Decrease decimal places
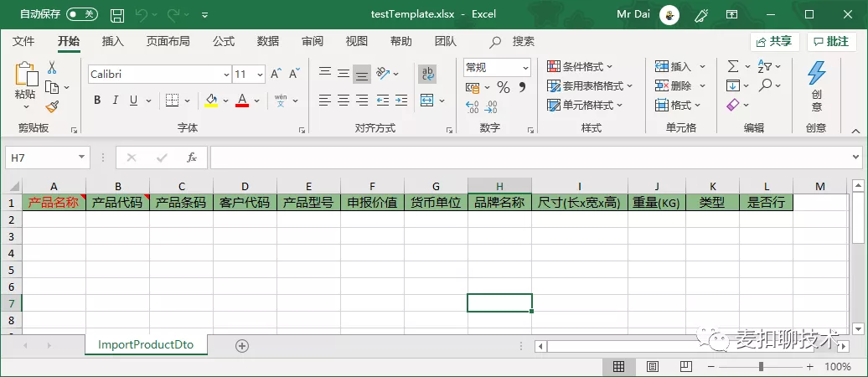The height and width of the screenshot is (377, 868). click(x=491, y=107)
